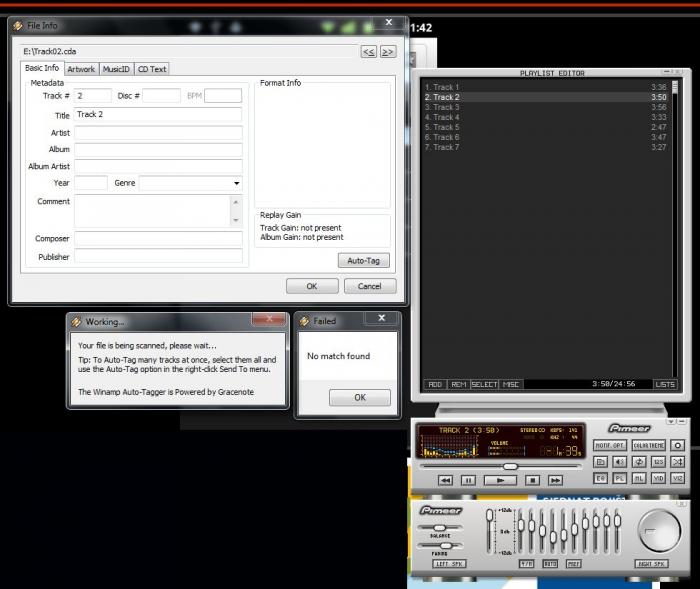700x589 pixels.
Task: Toggle the repeat icon in player
Action: pos(638,462)
